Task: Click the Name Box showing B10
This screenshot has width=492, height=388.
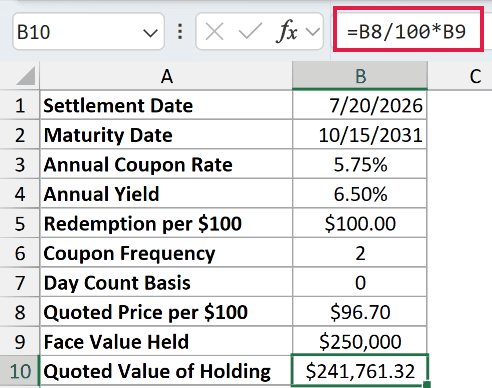Action: pos(88,32)
